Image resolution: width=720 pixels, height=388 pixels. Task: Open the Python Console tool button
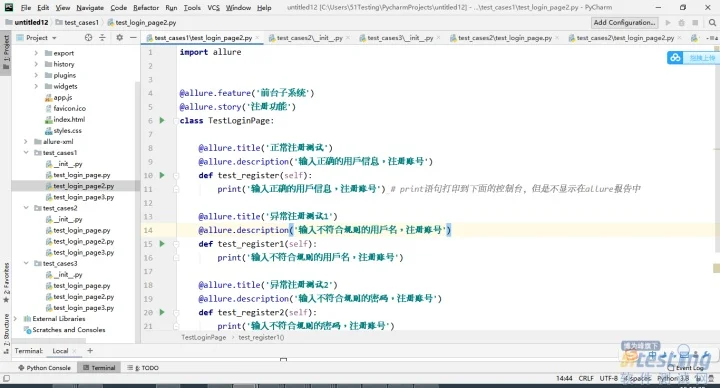(x=44, y=368)
